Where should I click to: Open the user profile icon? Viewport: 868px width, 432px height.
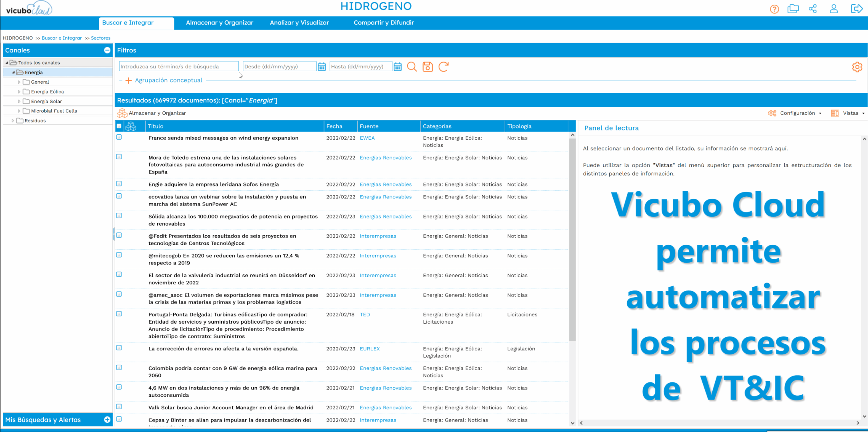click(834, 9)
